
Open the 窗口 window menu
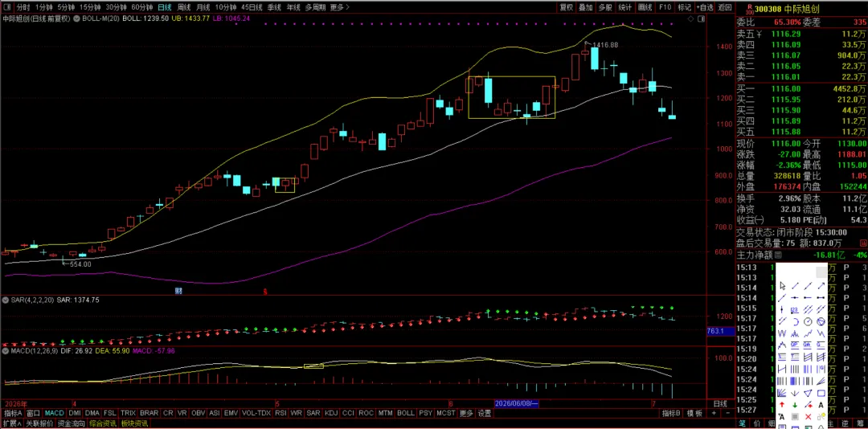tap(33, 413)
